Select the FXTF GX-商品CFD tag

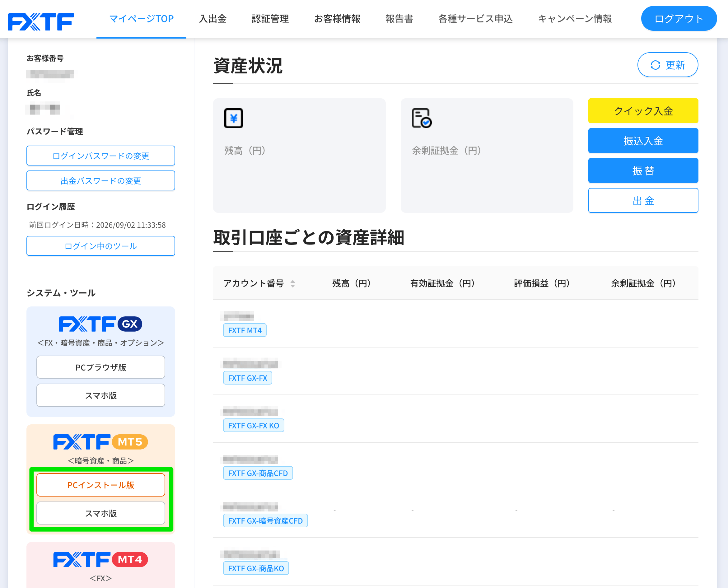click(x=258, y=473)
